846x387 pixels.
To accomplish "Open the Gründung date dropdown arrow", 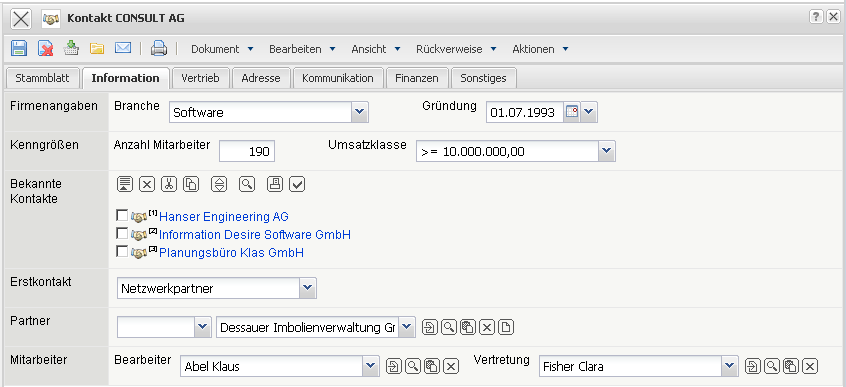I will click(x=589, y=112).
